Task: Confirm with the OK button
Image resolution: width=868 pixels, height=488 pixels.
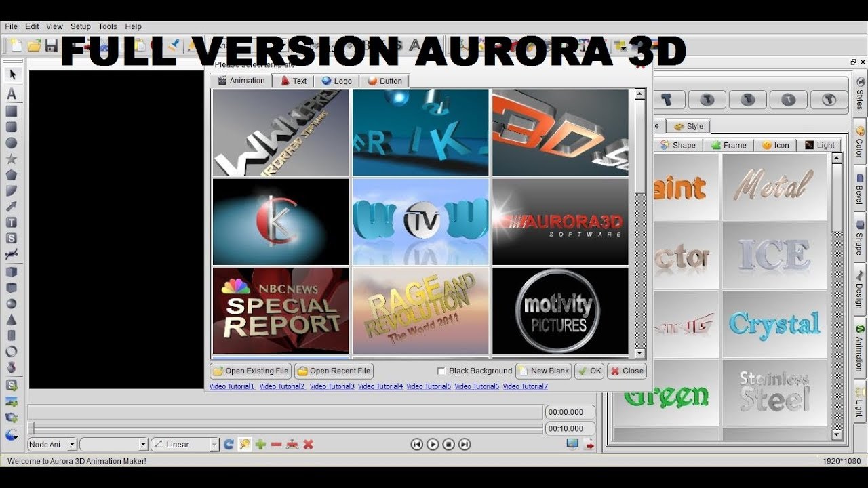Action: (589, 371)
